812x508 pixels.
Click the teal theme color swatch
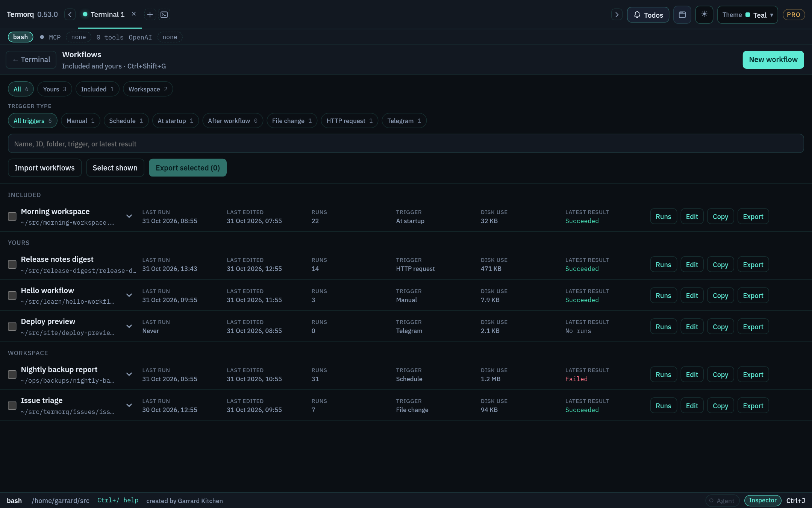coord(748,15)
